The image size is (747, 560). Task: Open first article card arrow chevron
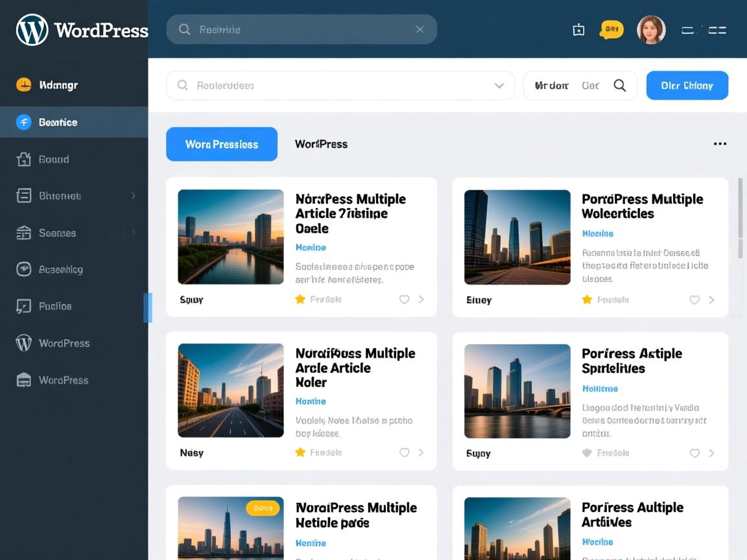421,299
